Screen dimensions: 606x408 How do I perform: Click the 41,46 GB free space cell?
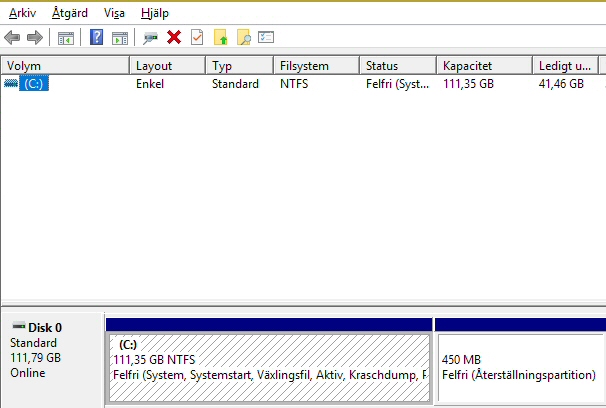click(561, 84)
